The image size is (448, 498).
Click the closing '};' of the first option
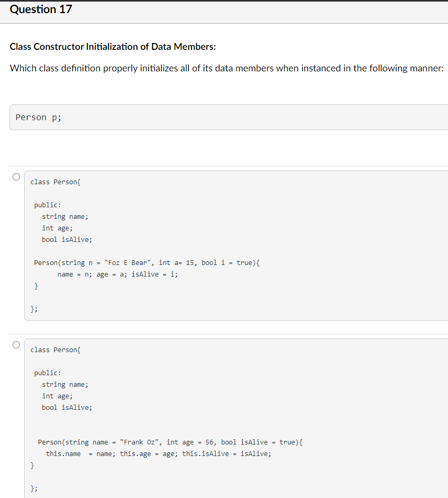(34, 310)
